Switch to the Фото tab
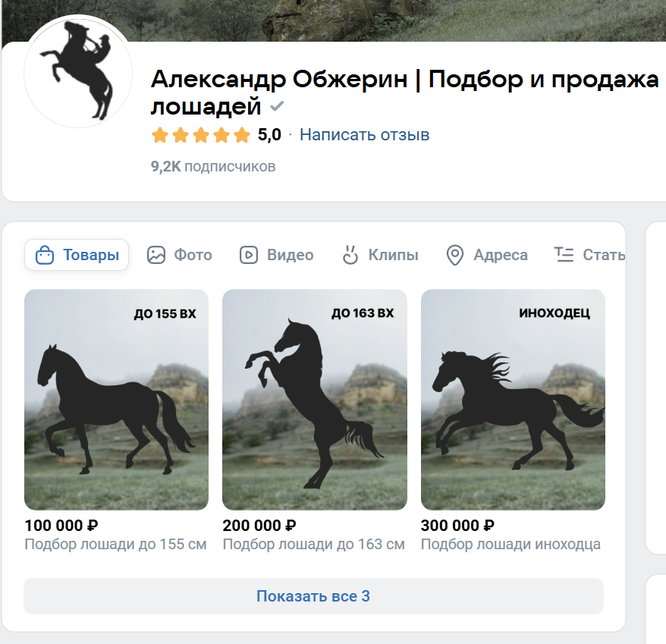 tap(179, 255)
